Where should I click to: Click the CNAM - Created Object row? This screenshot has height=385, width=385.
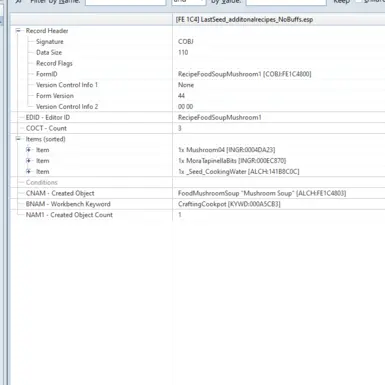(198, 193)
